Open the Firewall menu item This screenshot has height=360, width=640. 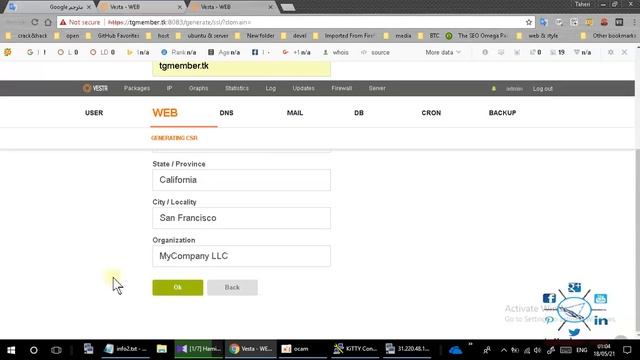342,88
